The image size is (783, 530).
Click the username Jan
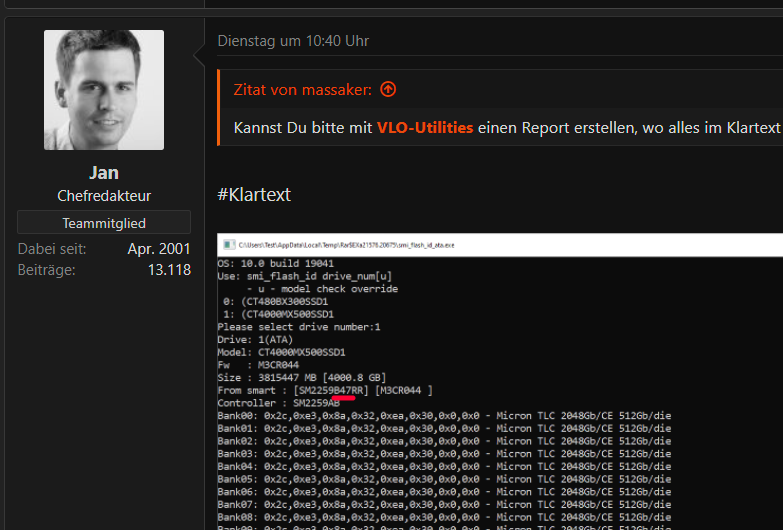pyautogui.click(x=104, y=173)
